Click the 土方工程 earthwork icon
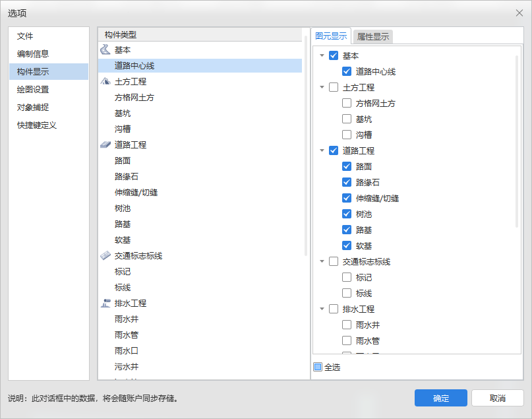 point(105,82)
